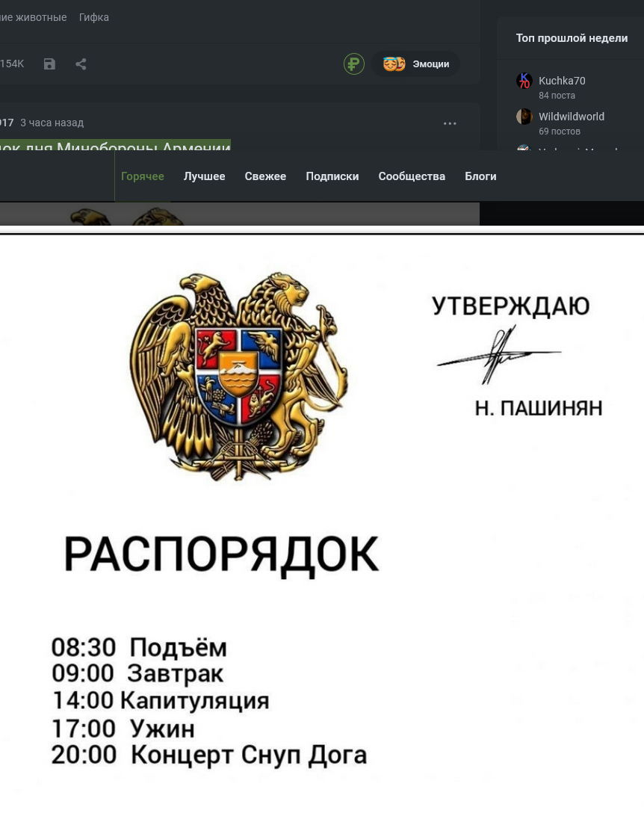This screenshot has height=819, width=644.
Task: Click the Н. ПАШИНЯН name text
Action: point(539,408)
